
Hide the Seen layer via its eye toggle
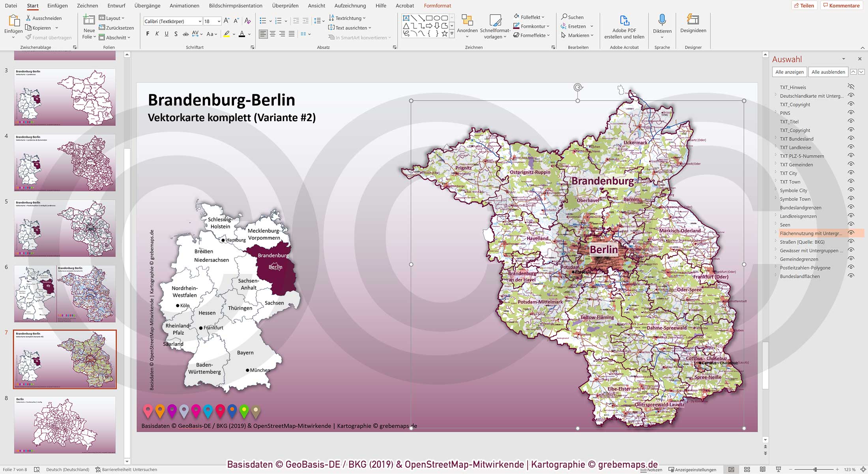(x=851, y=225)
